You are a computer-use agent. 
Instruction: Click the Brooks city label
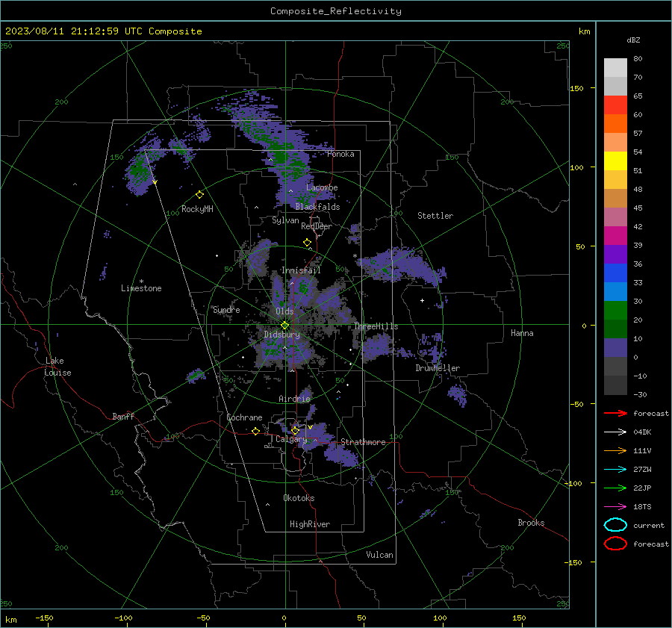[x=531, y=523]
